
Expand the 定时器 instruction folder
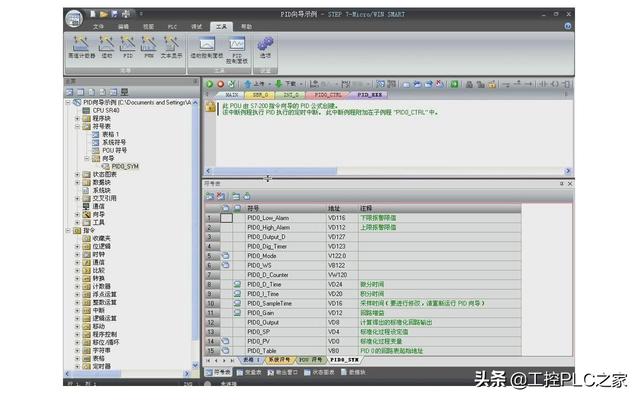[x=77, y=367]
